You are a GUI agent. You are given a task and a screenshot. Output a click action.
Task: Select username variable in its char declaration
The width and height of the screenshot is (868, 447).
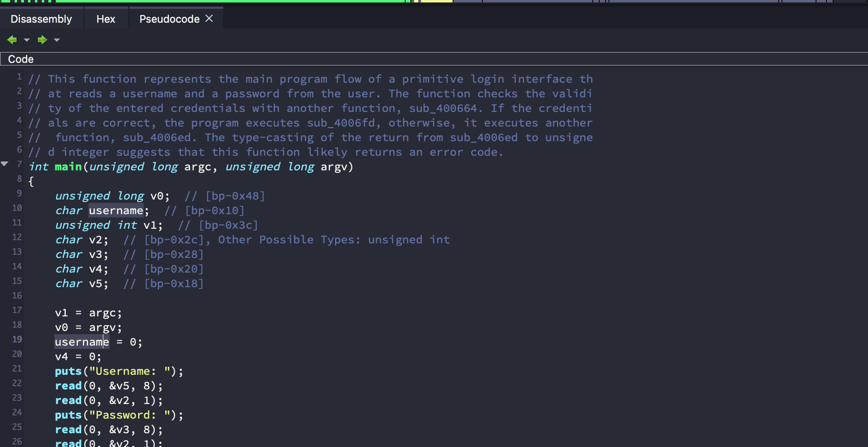pyautogui.click(x=116, y=211)
